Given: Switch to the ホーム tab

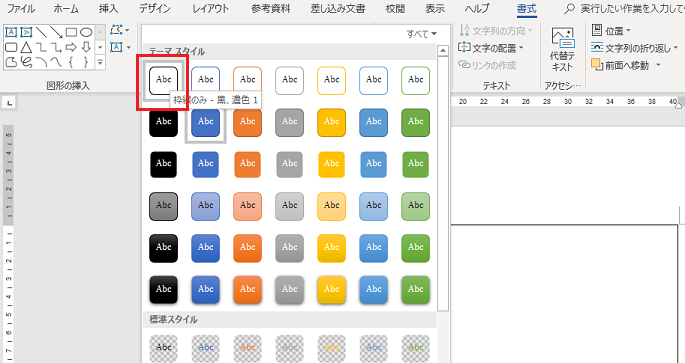Looking at the screenshot, I should 66,9.
